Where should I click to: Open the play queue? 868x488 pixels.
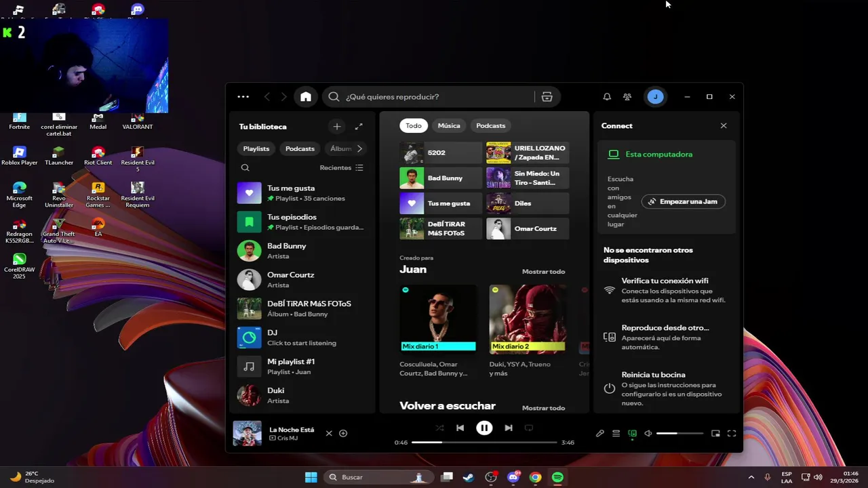(x=616, y=433)
